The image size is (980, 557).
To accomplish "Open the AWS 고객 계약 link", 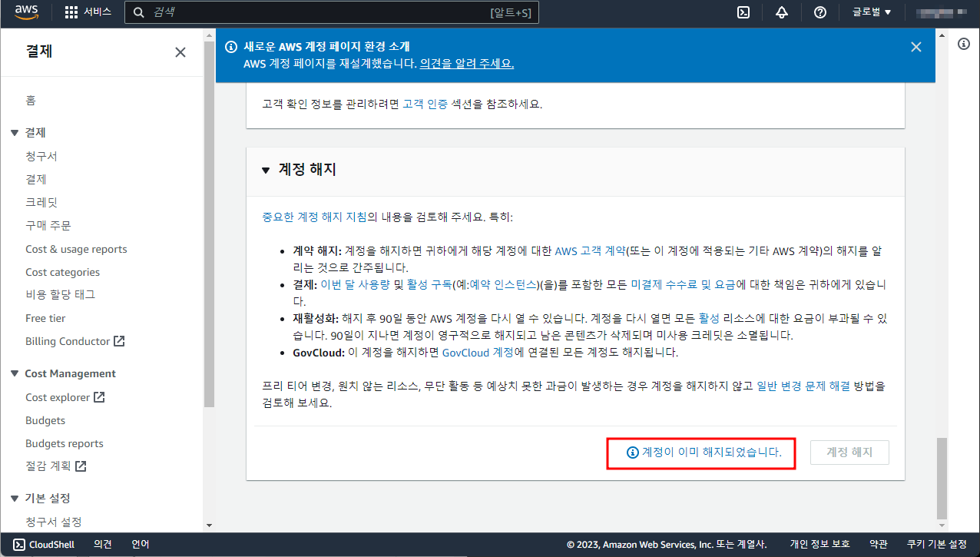I will coord(590,250).
